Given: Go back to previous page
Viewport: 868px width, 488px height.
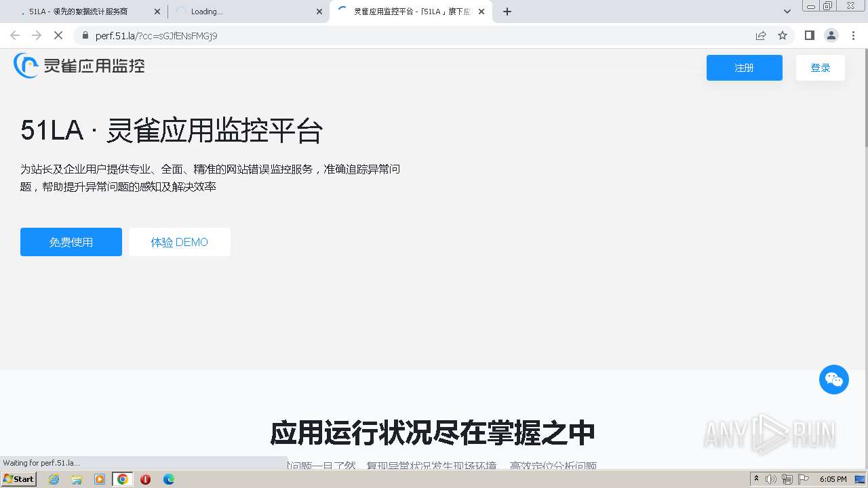Looking at the screenshot, I should coord(15,35).
